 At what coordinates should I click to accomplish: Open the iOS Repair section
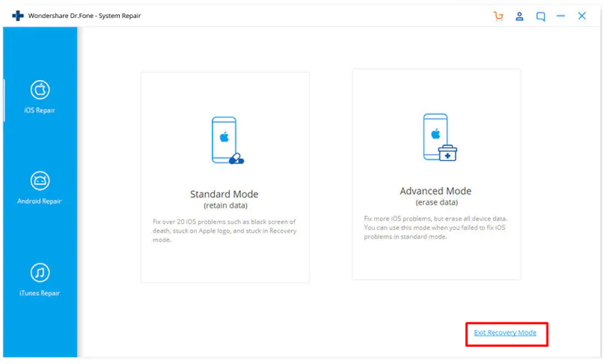pos(40,97)
